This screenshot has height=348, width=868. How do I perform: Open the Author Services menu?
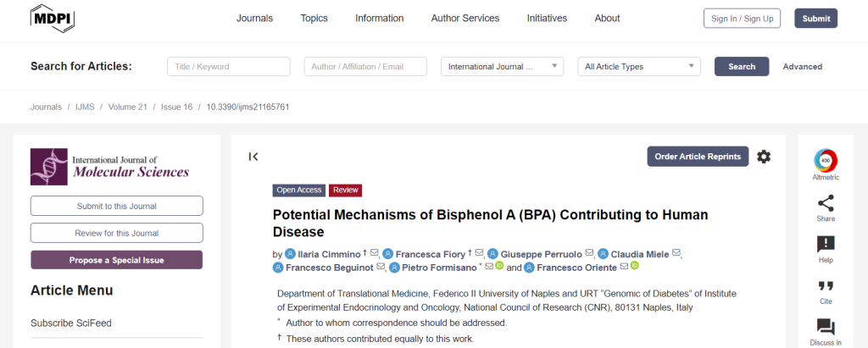(x=465, y=19)
